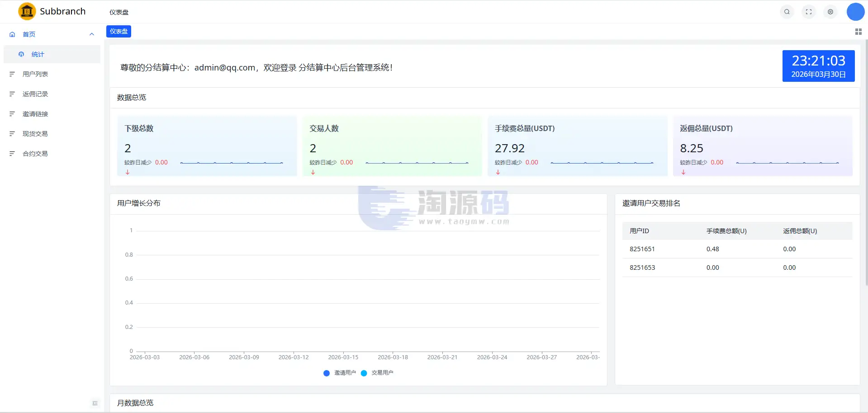Click the 下级总数 sparkline chart

232,163
